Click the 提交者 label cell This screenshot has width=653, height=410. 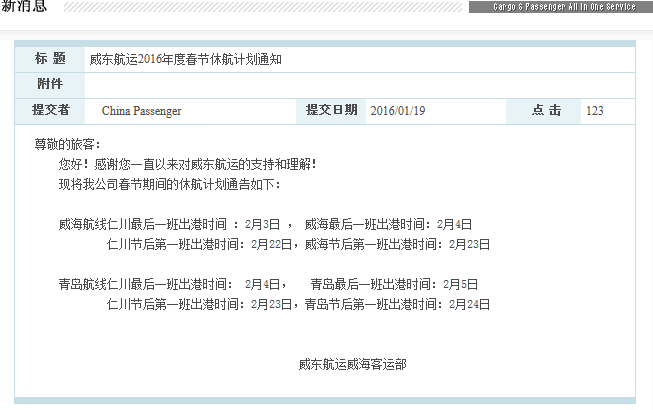[x=50, y=111]
